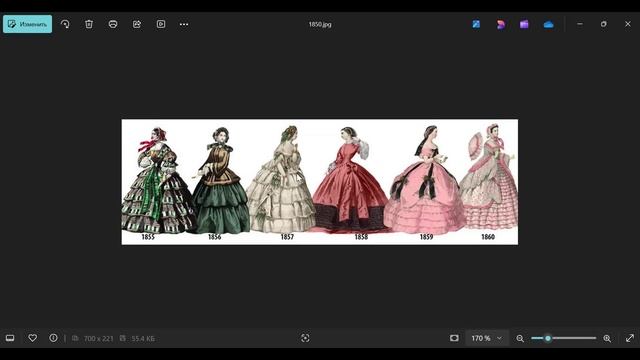The height and width of the screenshot is (360, 640).
Task: Click the Изменить edit button
Action: click(27, 24)
